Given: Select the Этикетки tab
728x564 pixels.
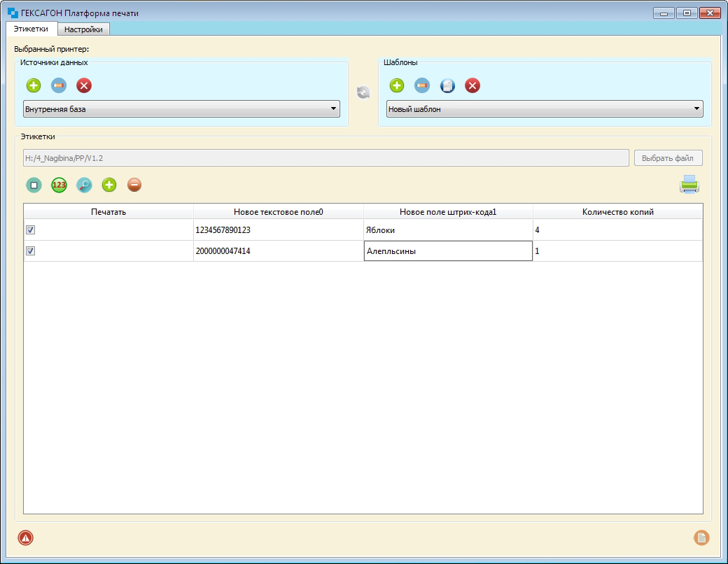Looking at the screenshot, I should point(31,29).
